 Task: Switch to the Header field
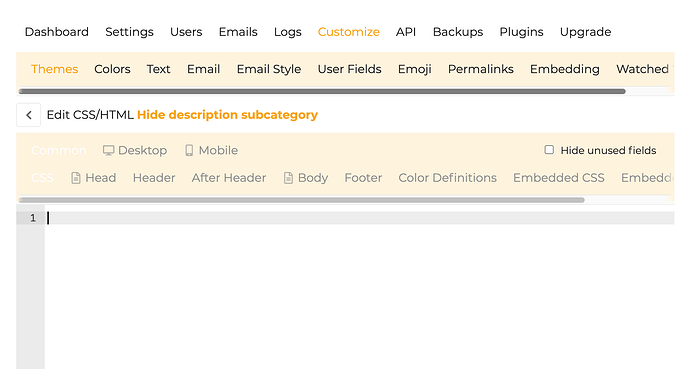pyautogui.click(x=154, y=178)
